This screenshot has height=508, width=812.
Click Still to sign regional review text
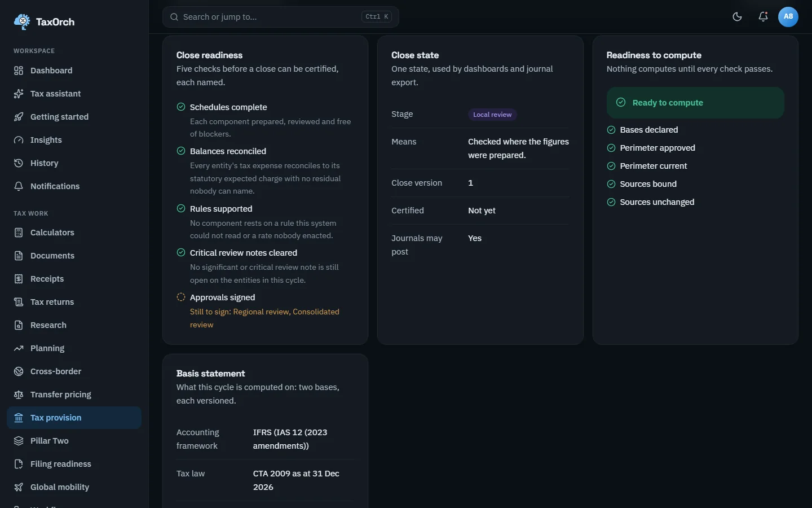coord(264,318)
